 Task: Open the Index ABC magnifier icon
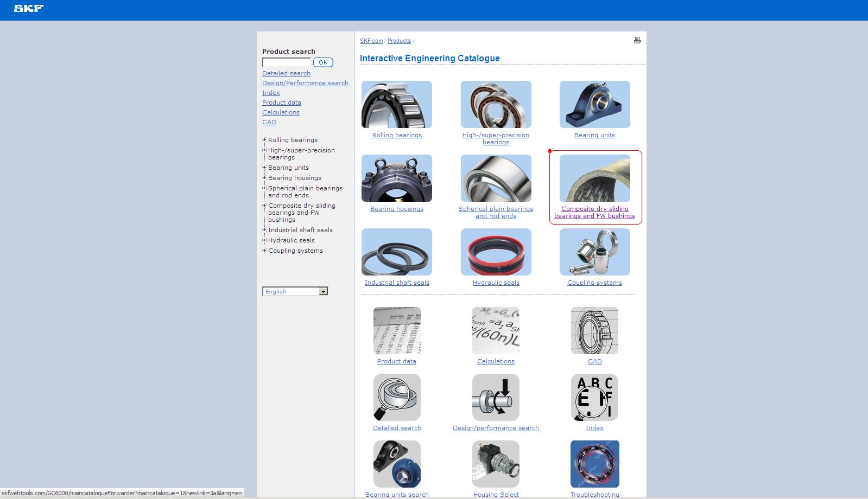click(594, 397)
